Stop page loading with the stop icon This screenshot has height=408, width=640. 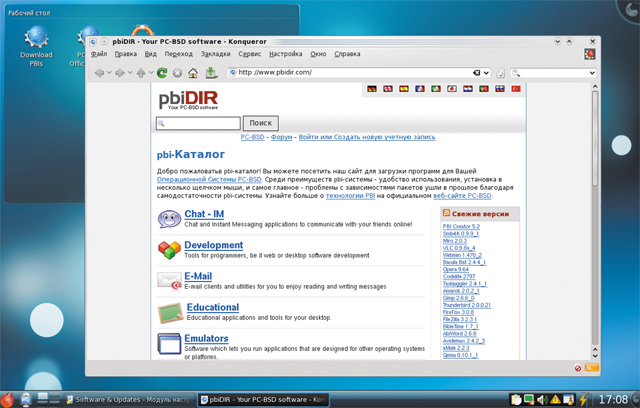pos(177,73)
